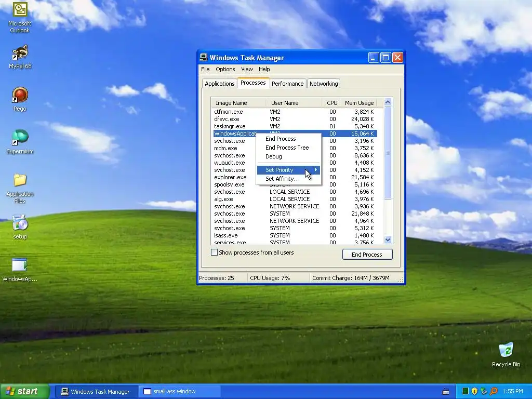Select the Processes tab
Image resolution: width=532 pixels, height=399 pixels.
pos(253,83)
